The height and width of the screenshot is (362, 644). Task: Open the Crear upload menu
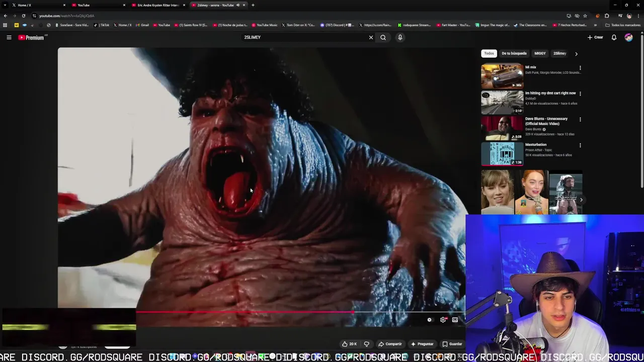pos(595,37)
